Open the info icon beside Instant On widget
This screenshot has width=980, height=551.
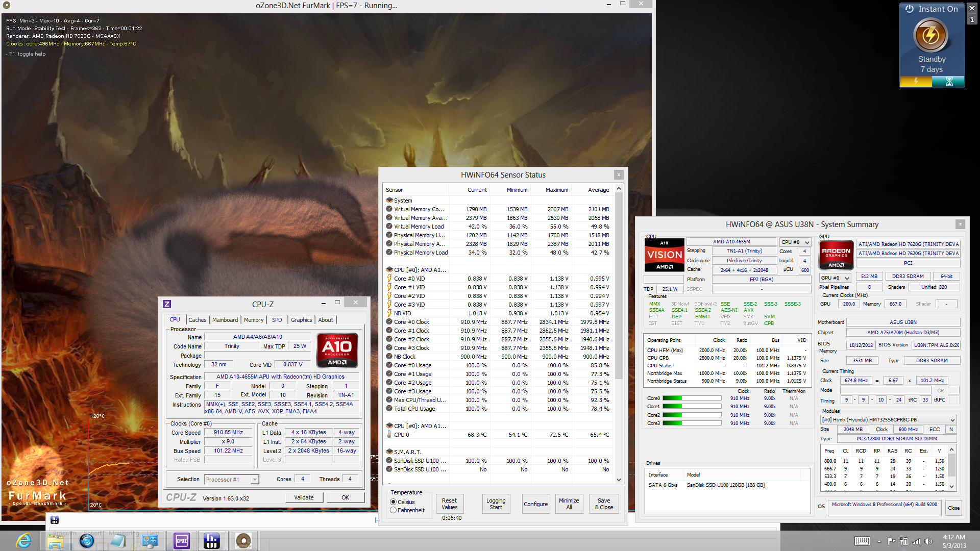coord(972,19)
